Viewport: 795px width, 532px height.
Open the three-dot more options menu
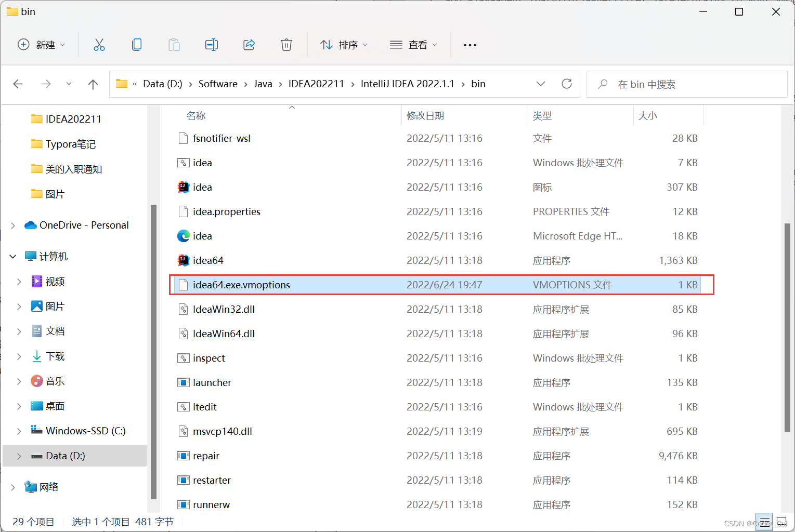(x=470, y=45)
